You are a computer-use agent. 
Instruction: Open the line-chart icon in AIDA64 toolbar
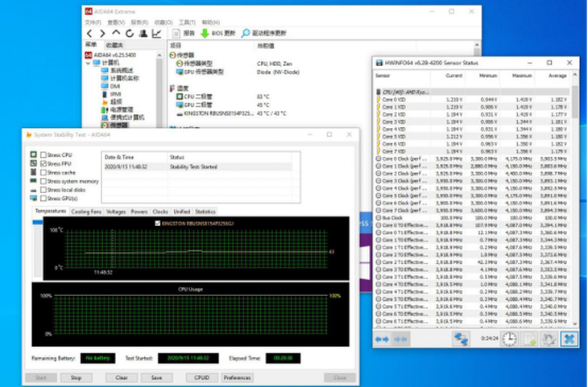(x=156, y=33)
